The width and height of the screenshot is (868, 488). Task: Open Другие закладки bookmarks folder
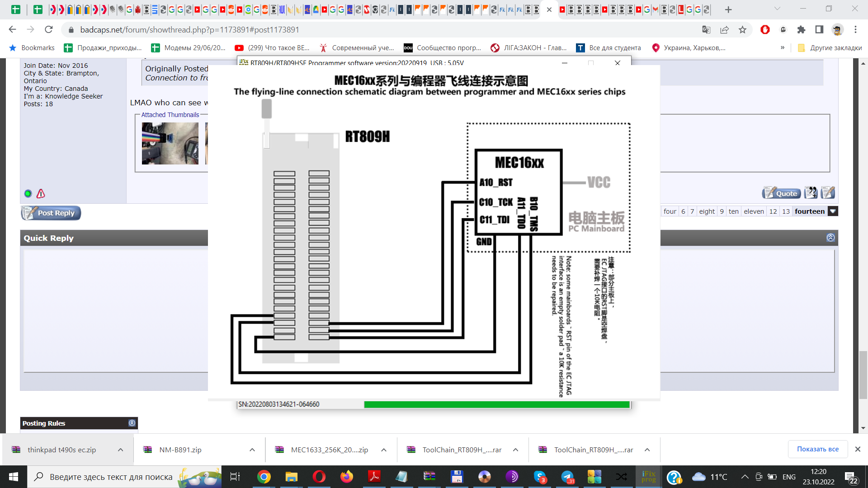pyautogui.click(x=830, y=48)
